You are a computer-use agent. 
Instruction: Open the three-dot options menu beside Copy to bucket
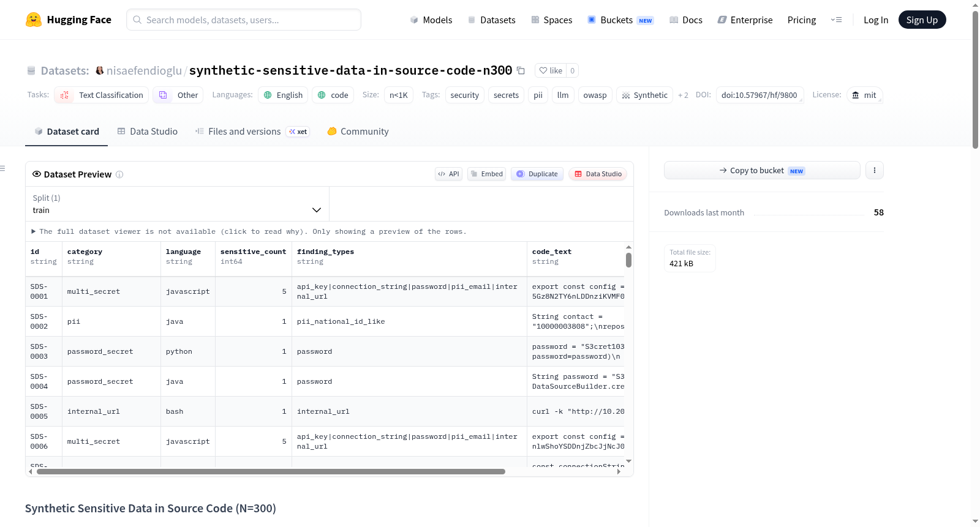point(875,170)
